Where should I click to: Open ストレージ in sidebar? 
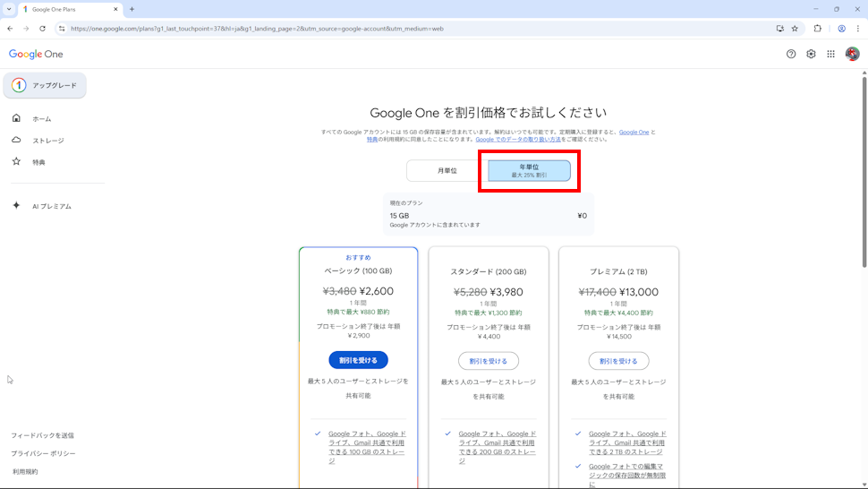click(x=48, y=141)
